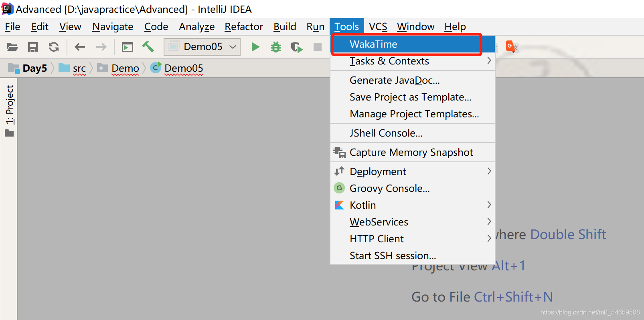Click the Google Translate toolbar icon
The height and width of the screenshot is (320, 644).
(x=512, y=47)
